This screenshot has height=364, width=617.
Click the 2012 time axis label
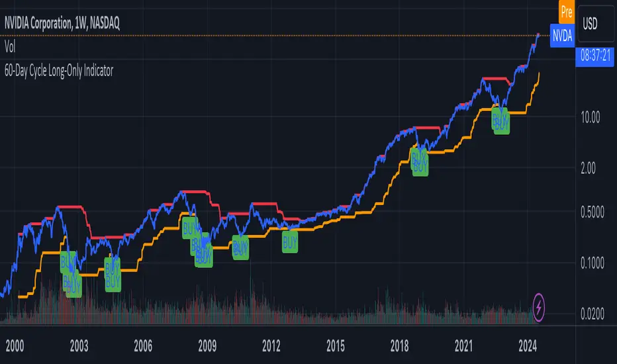click(271, 346)
